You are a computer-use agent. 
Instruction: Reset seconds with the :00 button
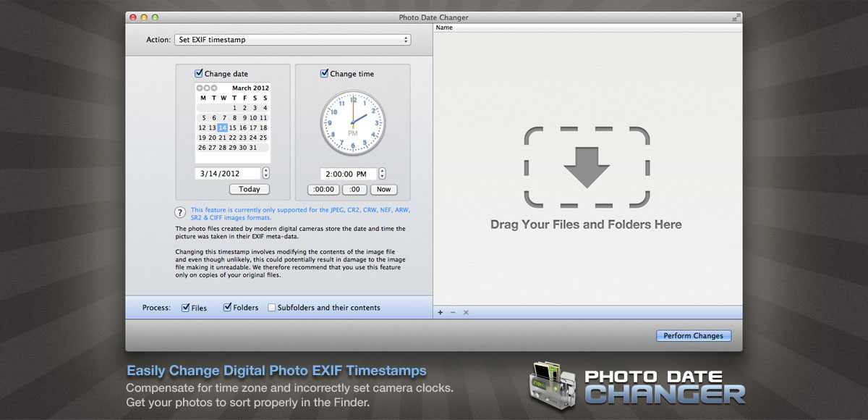point(354,189)
